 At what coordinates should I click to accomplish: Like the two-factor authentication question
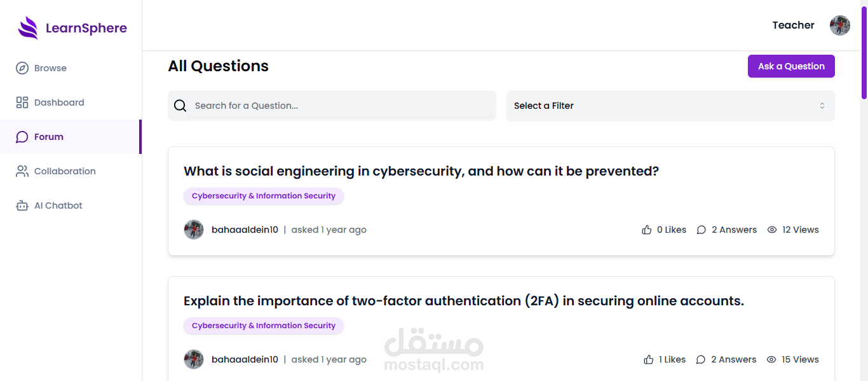click(649, 359)
